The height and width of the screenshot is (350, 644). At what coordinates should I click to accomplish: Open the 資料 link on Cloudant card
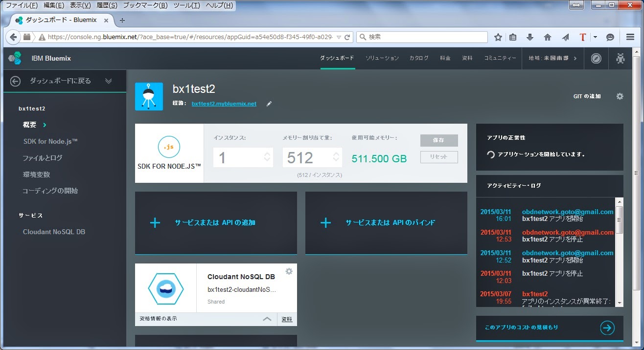click(x=287, y=319)
